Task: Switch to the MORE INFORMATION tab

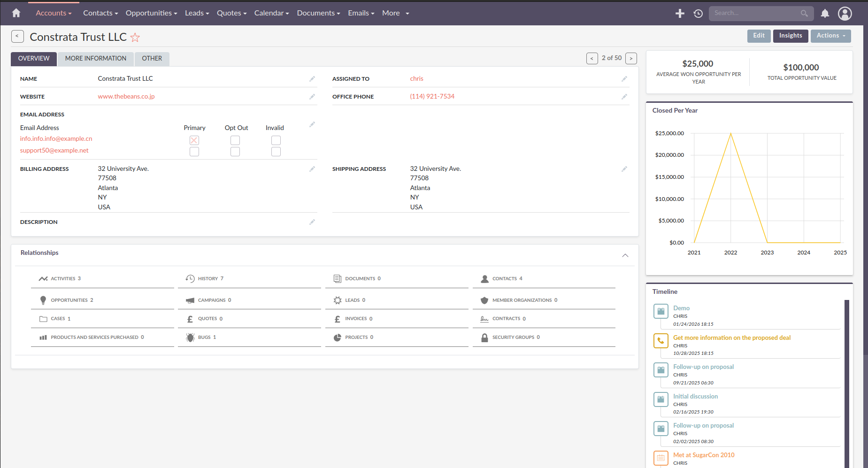Action: tap(96, 59)
